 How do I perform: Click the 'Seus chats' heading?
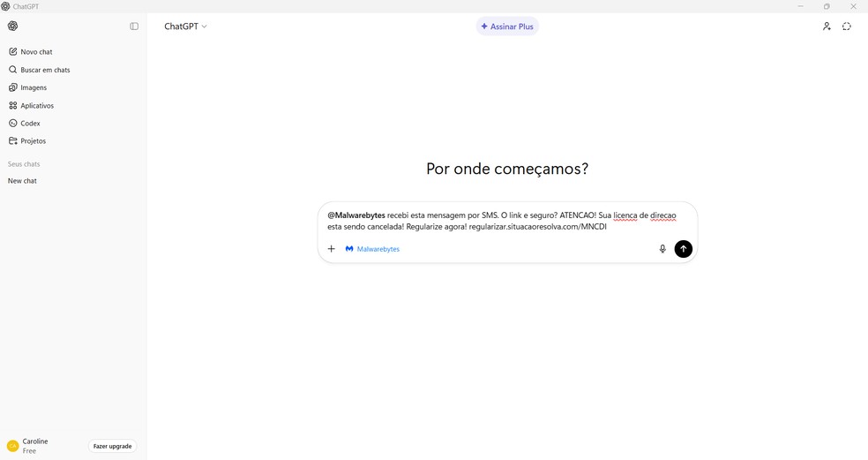pyautogui.click(x=24, y=164)
